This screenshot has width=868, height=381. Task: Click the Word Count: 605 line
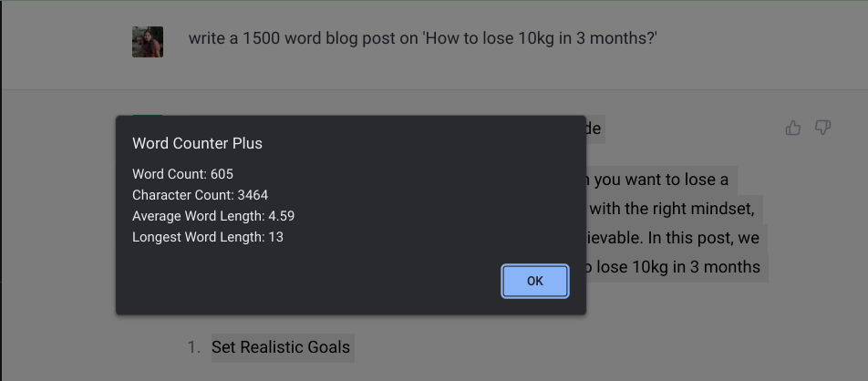(183, 174)
